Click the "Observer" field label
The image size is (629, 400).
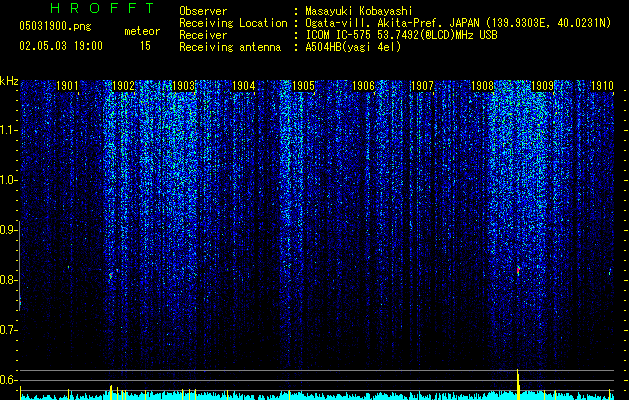[x=203, y=11]
